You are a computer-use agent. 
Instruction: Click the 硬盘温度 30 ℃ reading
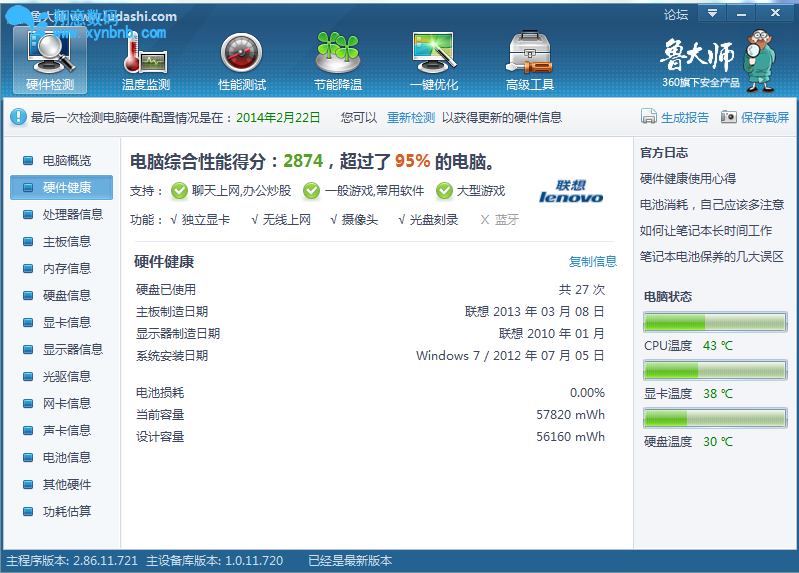click(x=717, y=441)
